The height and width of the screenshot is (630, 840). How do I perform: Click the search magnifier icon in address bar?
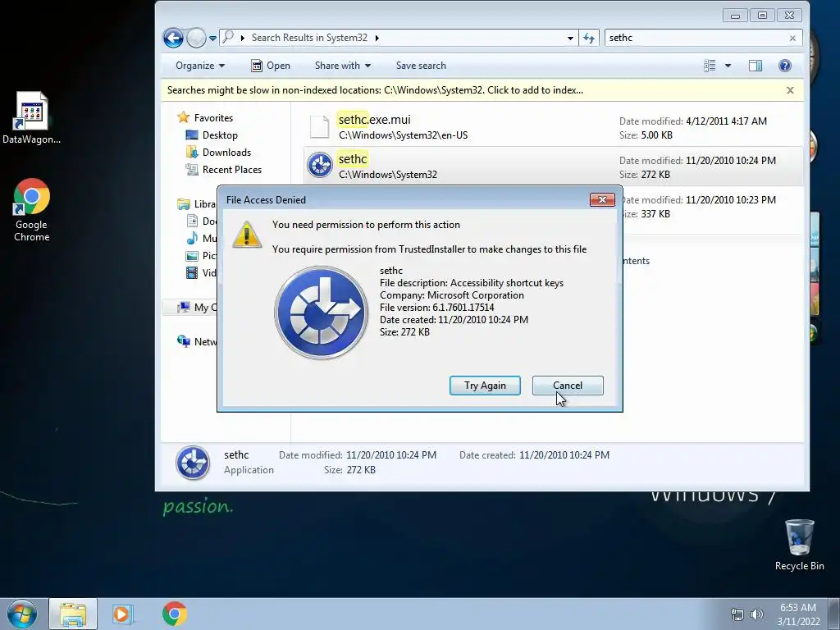229,38
